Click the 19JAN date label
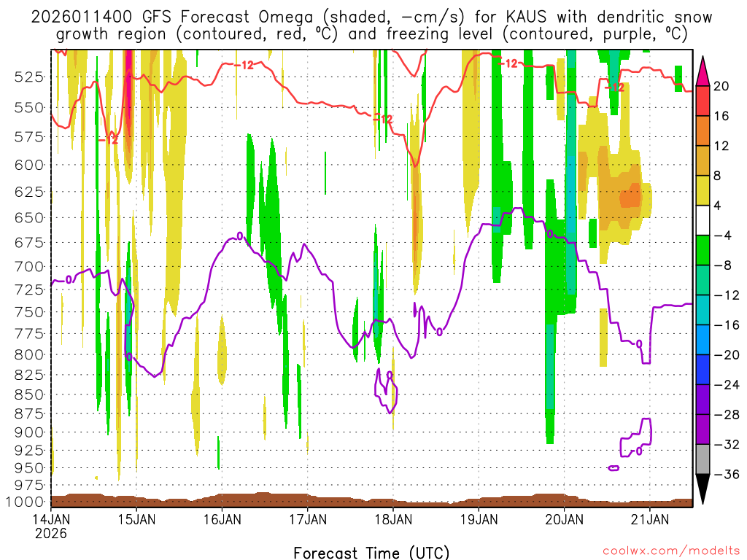 coord(479,519)
